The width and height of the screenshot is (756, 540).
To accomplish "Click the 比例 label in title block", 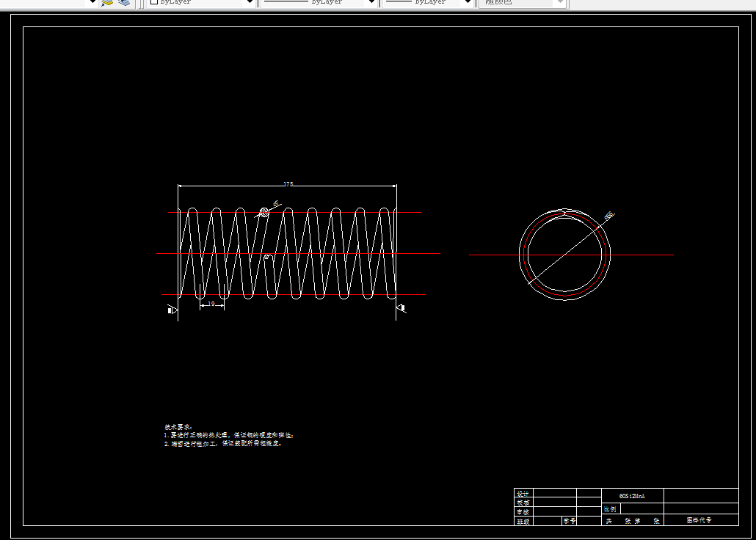I will 610,509.
